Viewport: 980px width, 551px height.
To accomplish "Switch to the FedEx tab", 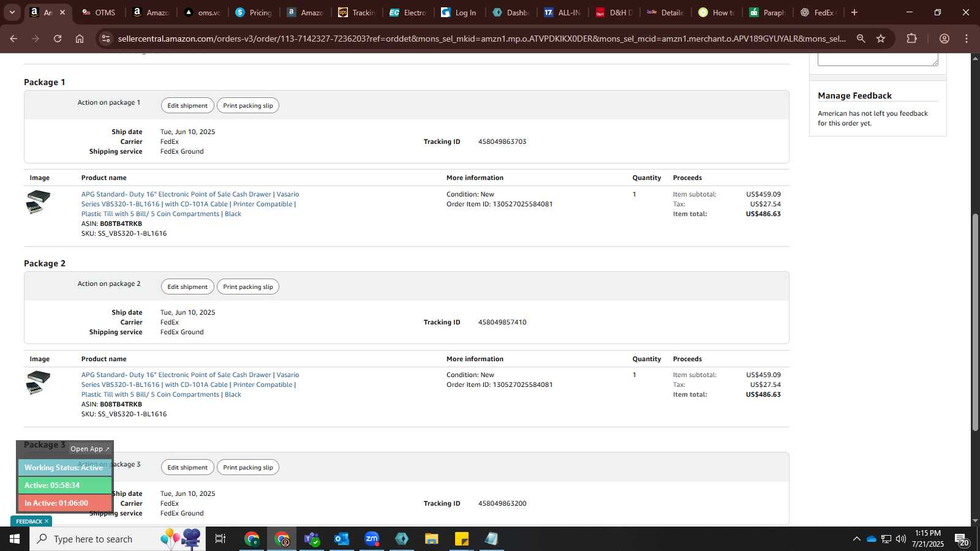I will pos(820,12).
